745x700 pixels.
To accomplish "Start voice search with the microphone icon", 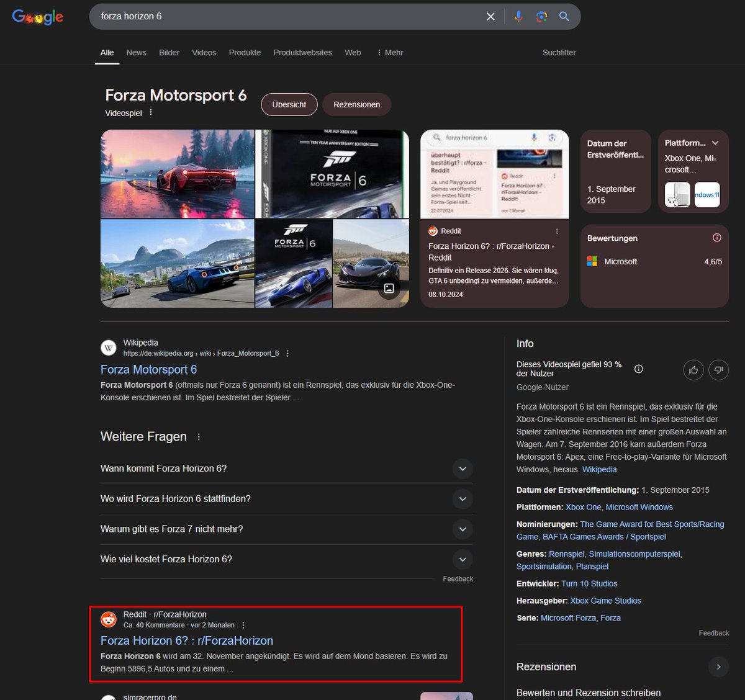I will [x=518, y=17].
